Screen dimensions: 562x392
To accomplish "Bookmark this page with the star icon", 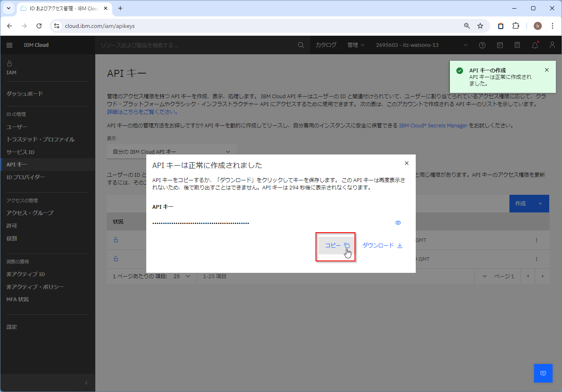I will (480, 26).
